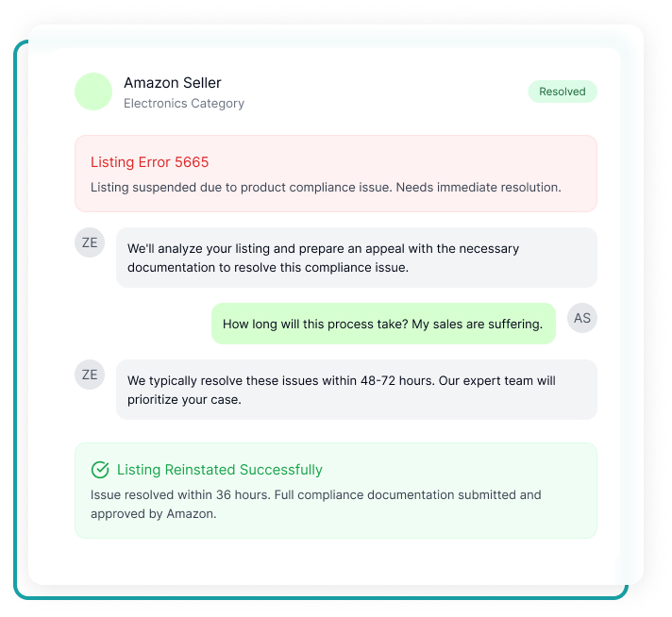Click the green Amazon Seller avatar circle
The image size is (672, 617).
(93, 92)
